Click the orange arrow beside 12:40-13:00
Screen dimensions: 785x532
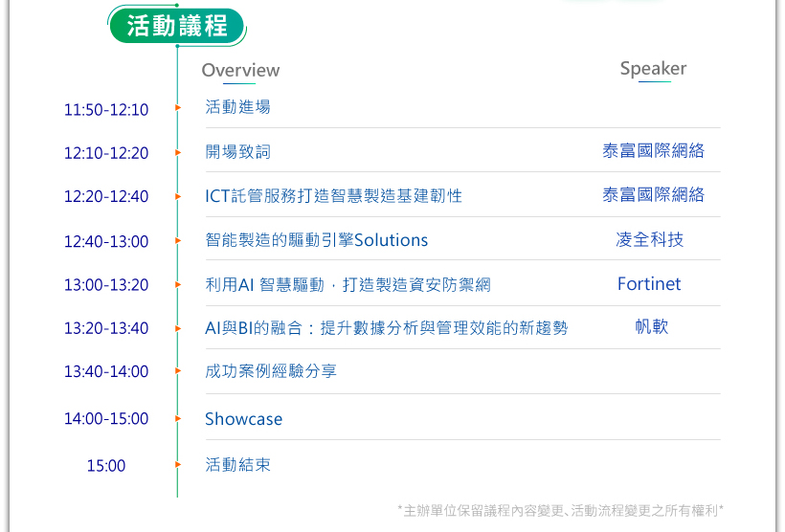tap(178, 240)
